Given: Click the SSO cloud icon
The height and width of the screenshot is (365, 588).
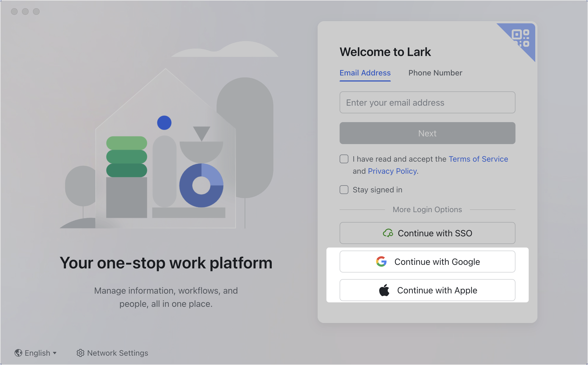Looking at the screenshot, I should 388,233.
